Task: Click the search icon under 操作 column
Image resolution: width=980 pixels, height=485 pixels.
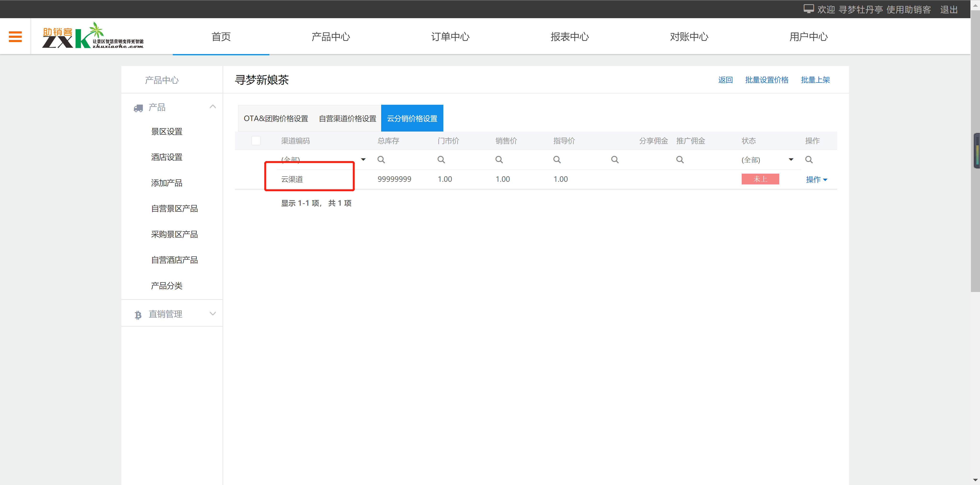Action: (x=809, y=160)
